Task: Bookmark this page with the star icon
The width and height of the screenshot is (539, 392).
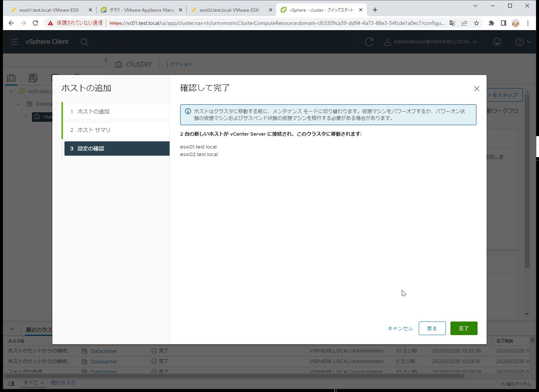Action: tap(476, 23)
